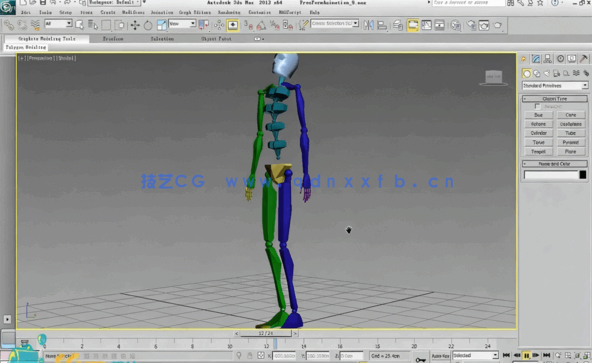The width and height of the screenshot is (592, 363).
Task: Click the time slider showing 12 / 24
Action: click(266, 333)
